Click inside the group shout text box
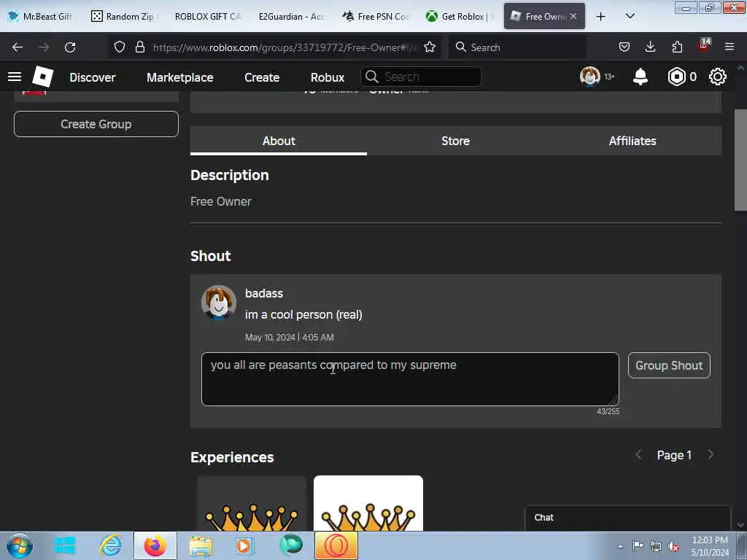Screen dimensions: 747x560 click(410, 379)
